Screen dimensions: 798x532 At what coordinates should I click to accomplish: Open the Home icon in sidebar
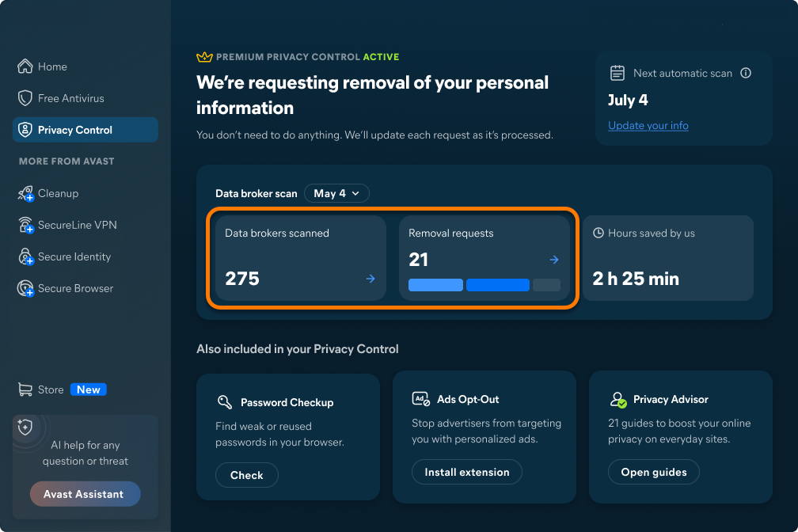pos(25,66)
